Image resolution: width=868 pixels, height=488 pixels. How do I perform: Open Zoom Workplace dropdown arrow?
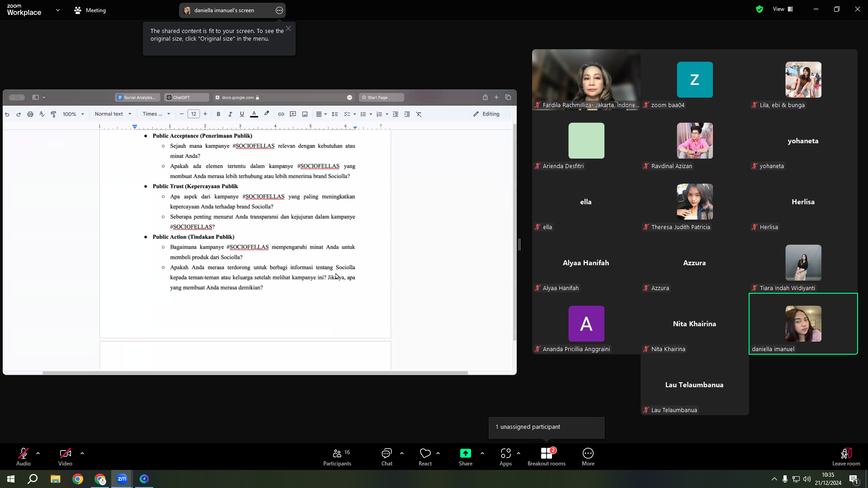point(58,10)
